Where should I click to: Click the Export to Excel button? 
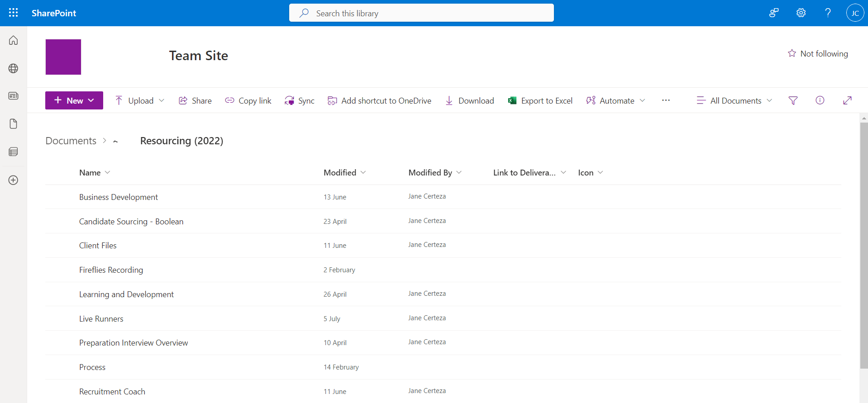point(540,100)
